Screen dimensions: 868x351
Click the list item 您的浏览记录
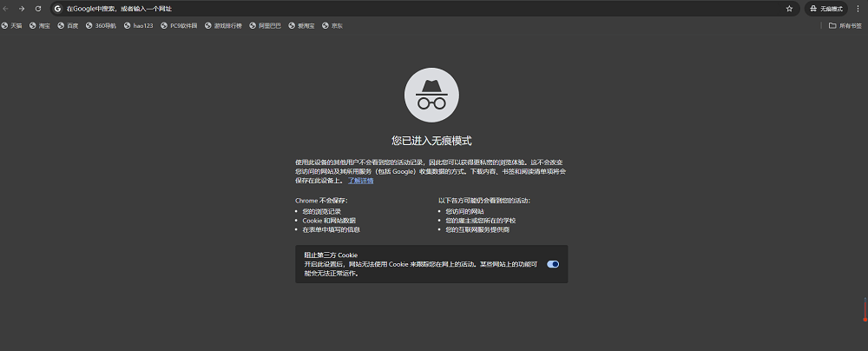coord(322,211)
